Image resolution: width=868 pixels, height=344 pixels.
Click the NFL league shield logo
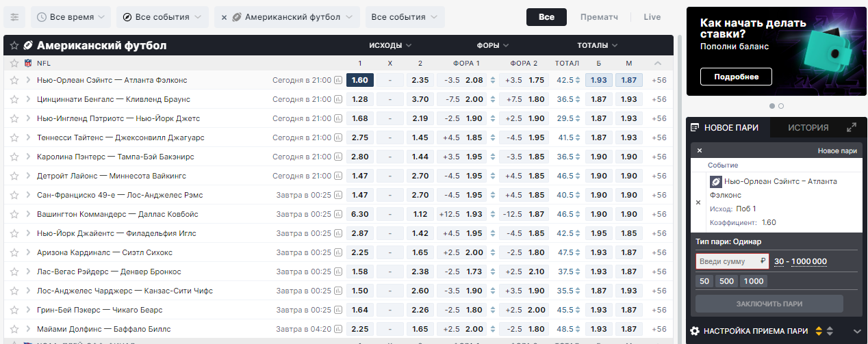coord(28,63)
